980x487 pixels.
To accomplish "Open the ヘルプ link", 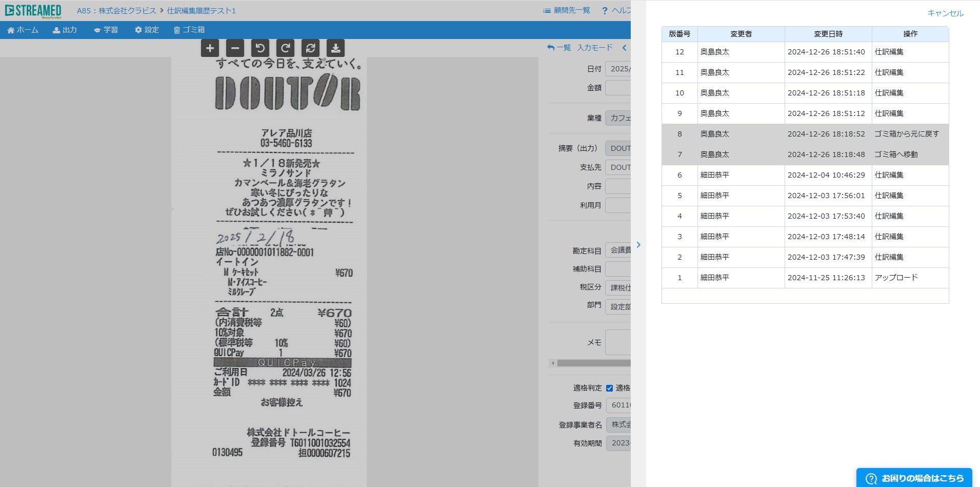I will coord(616,10).
